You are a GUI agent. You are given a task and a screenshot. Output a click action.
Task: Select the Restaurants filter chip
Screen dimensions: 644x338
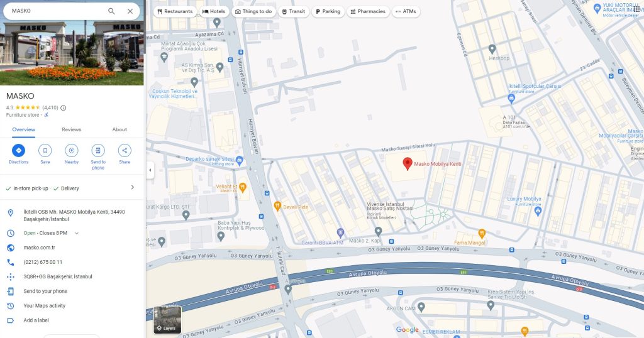[175, 11]
